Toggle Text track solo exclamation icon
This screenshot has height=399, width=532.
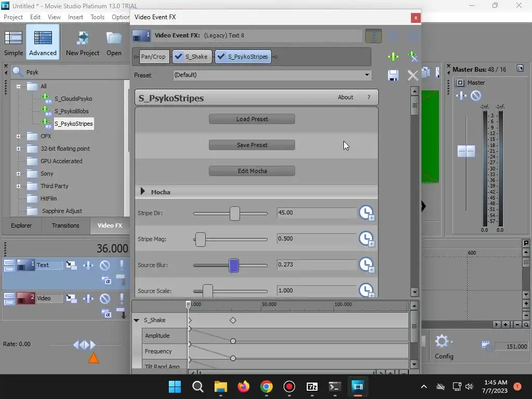pos(122,265)
